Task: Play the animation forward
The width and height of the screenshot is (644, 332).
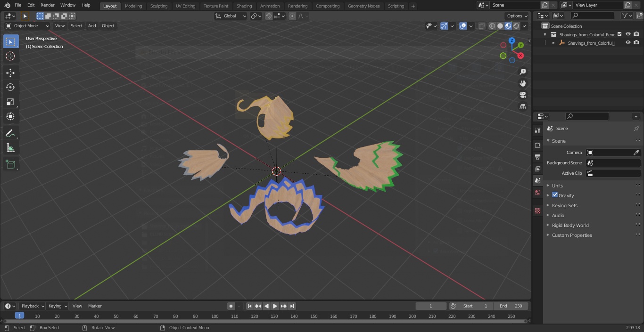Action: (275, 306)
